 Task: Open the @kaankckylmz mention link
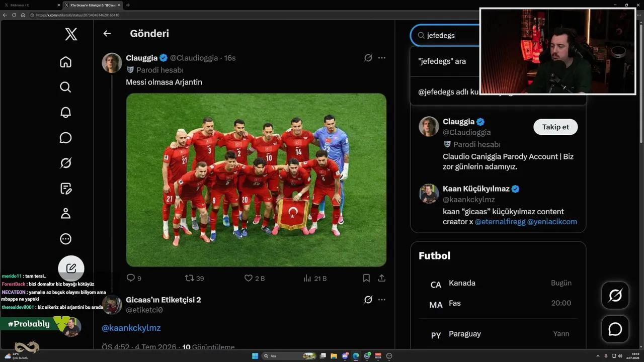coord(131,328)
